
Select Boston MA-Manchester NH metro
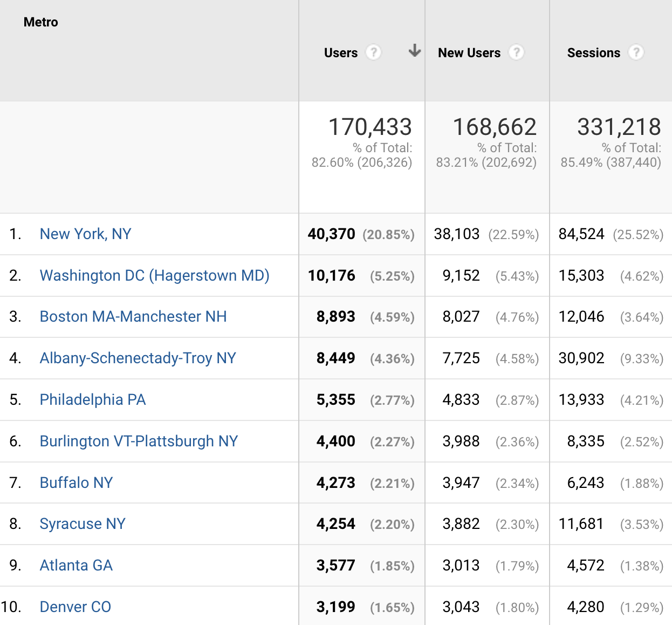133,317
